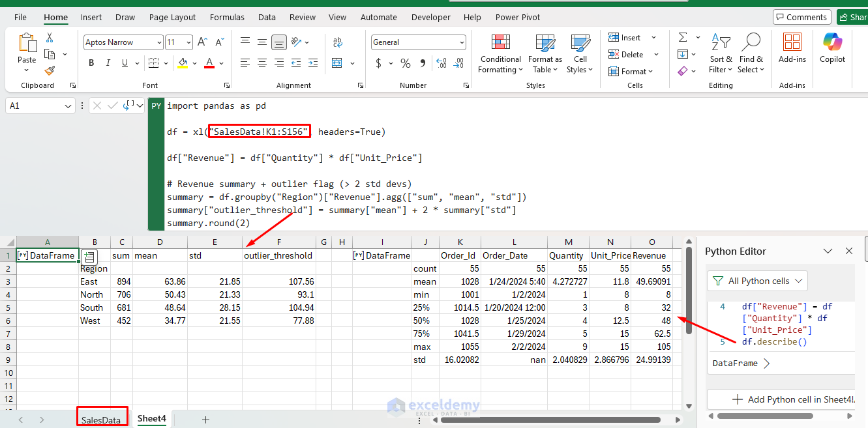Image resolution: width=868 pixels, height=428 pixels.
Task: Toggle Bold formatting
Action: (91, 63)
